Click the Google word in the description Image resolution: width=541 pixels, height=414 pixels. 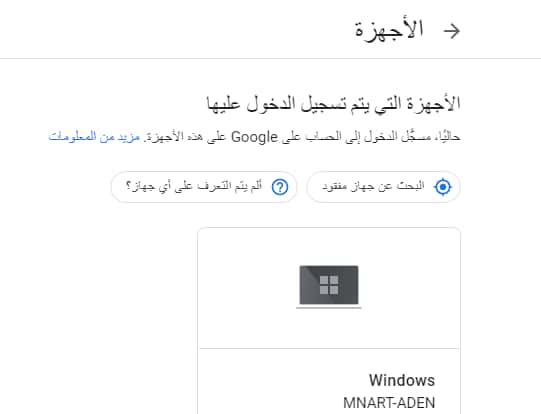click(254, 137)
